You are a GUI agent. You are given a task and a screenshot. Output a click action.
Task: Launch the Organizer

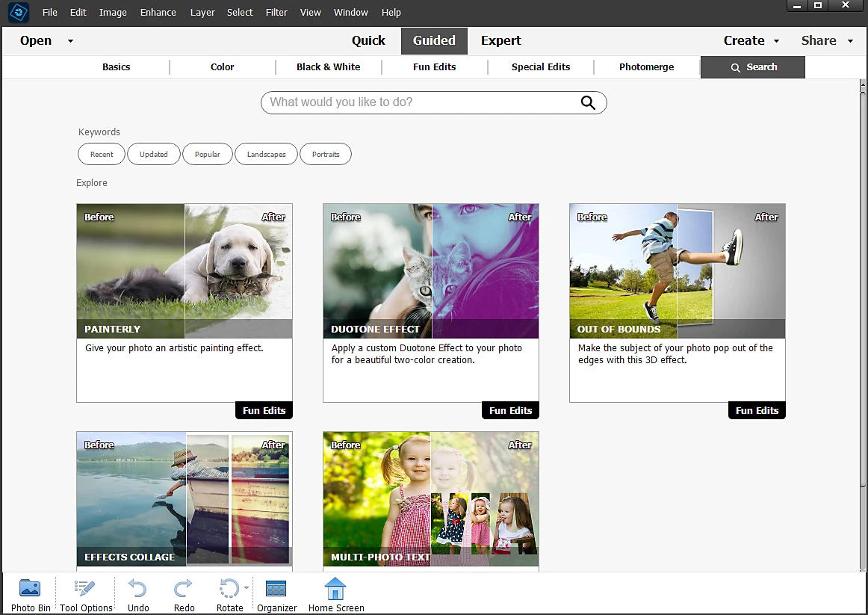tap(276, 589)
